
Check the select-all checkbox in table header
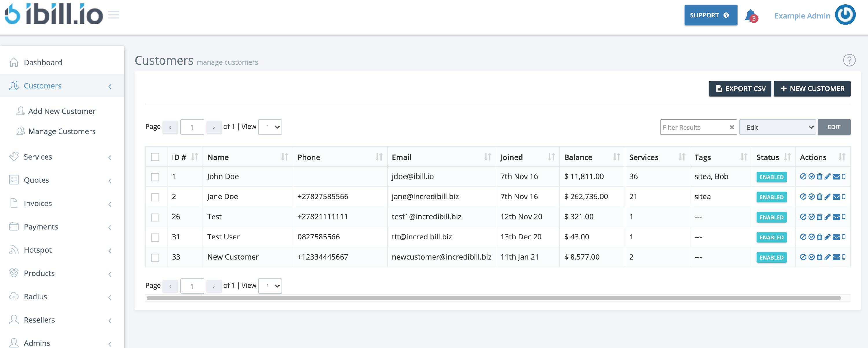[155, 157]
